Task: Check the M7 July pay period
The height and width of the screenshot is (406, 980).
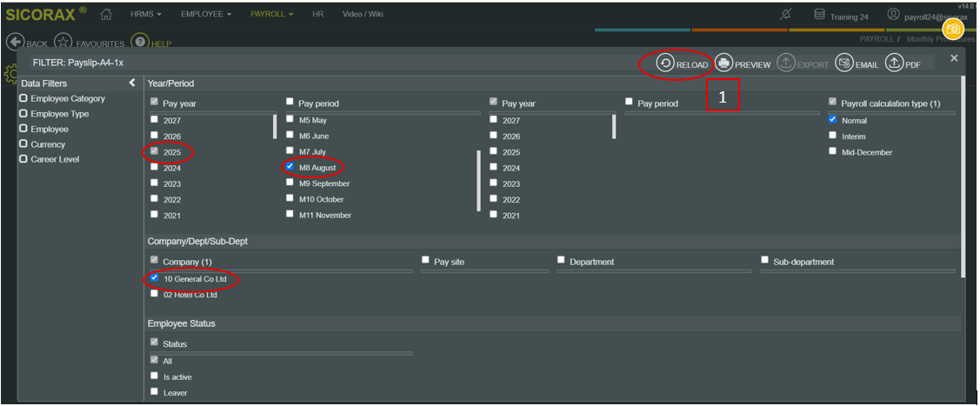Action: pyautogui.click(x=290, y=150)
